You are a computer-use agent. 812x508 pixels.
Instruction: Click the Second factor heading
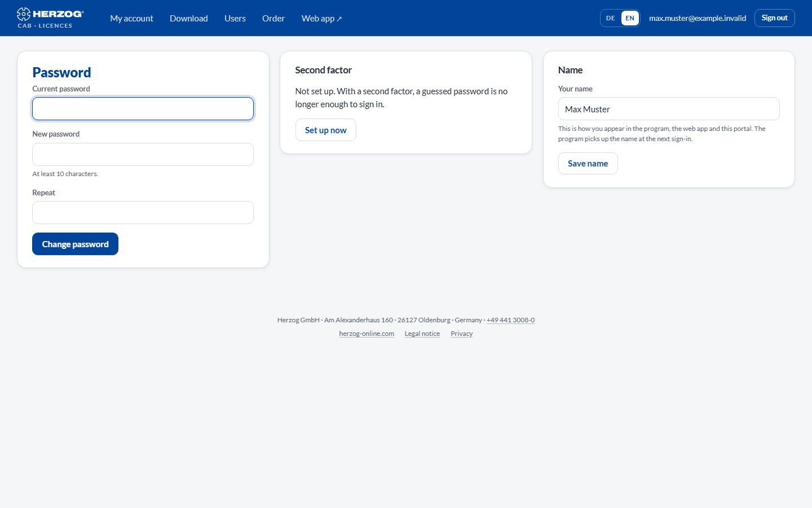click(x=324, y=70)
